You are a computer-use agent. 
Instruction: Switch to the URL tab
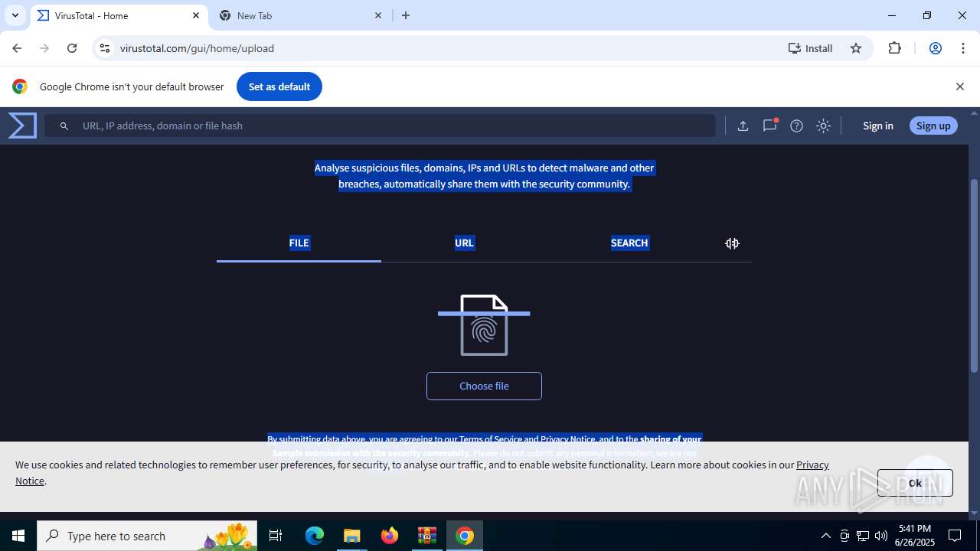[x=464, y=243]
